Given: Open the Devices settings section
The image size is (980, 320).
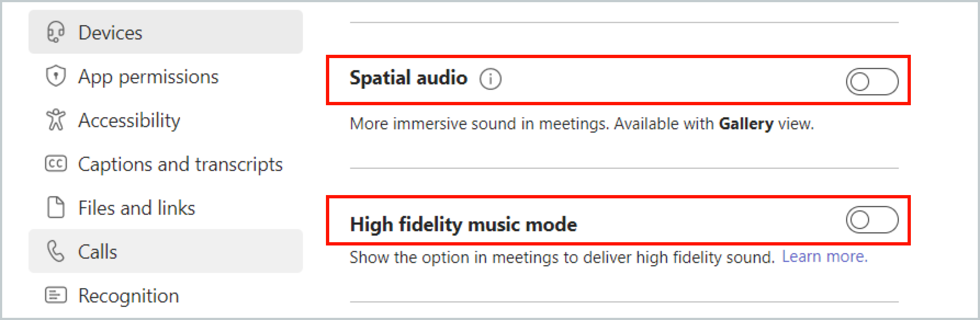Looking at the screenshot, I should (x=110, y=33).
